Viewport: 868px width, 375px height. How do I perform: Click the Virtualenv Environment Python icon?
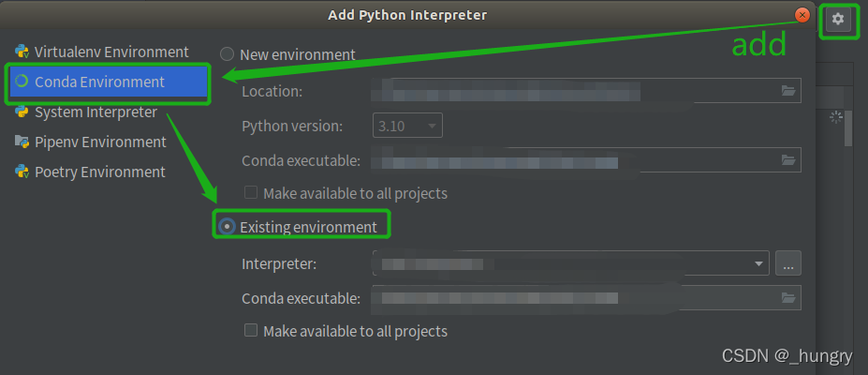[22, 52]
